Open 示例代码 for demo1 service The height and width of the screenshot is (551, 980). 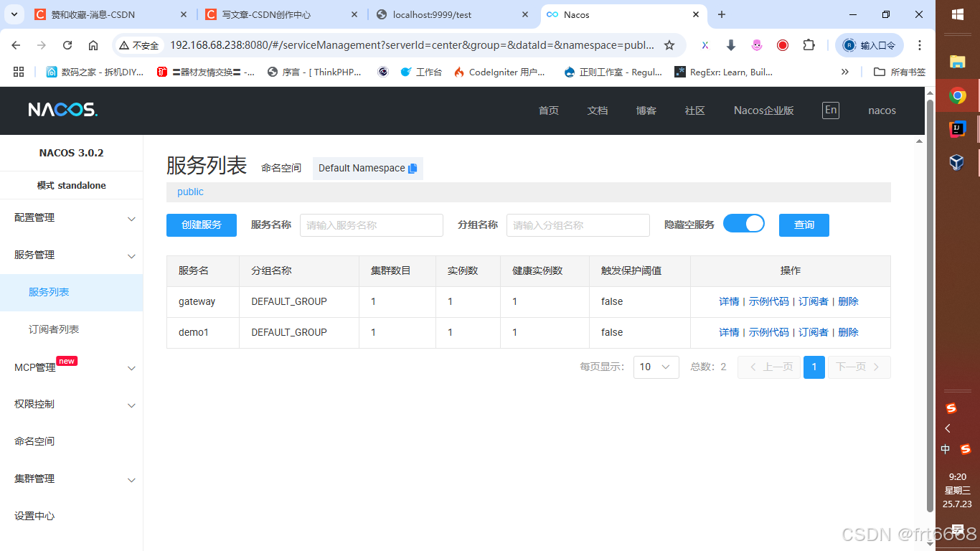pyautogui.click(x=769, y=333)
